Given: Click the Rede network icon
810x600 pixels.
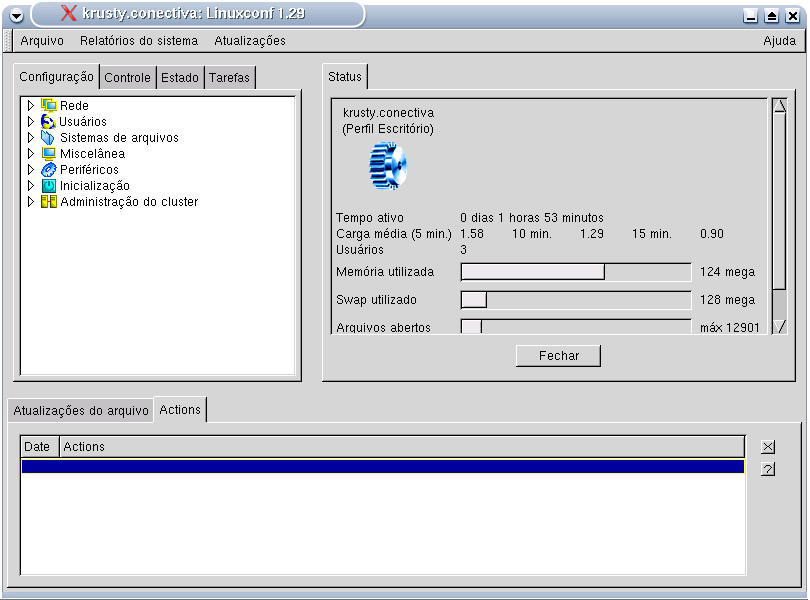Looking at the screenshot, I should click(49, 105).
